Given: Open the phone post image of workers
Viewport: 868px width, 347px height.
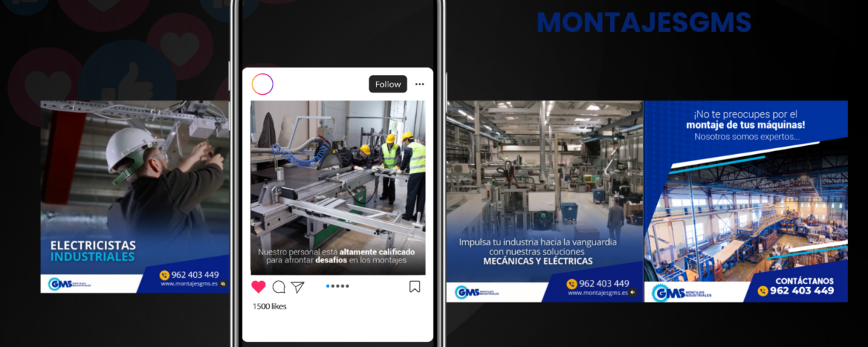Looking at the screenshot, I should pyautogui.click(x=338, y=188).
